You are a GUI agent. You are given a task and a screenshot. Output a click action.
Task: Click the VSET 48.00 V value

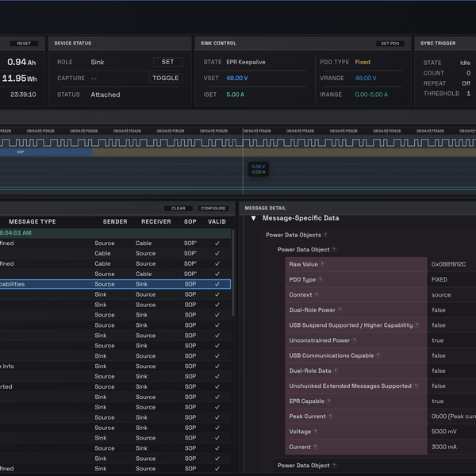coord(236,78)
